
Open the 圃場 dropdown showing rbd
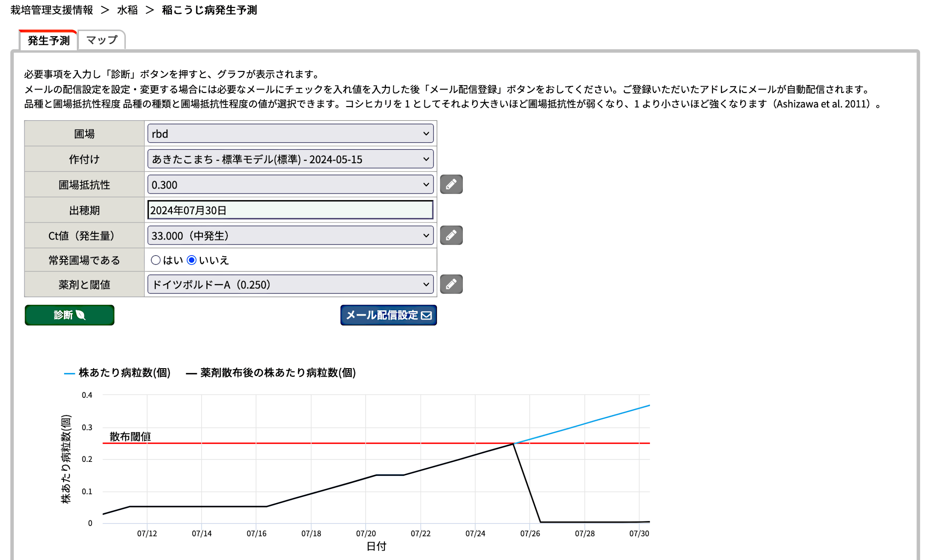tap(290, 134)
